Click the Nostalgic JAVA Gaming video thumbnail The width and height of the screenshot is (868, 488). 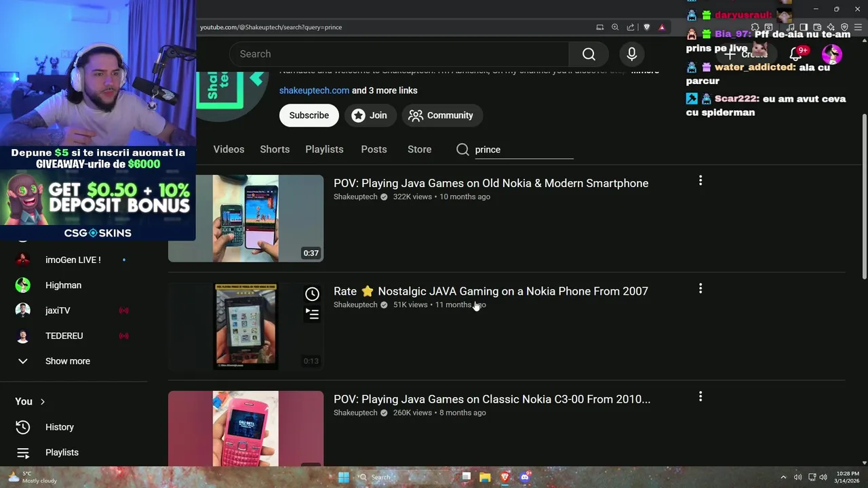(245, 326)
